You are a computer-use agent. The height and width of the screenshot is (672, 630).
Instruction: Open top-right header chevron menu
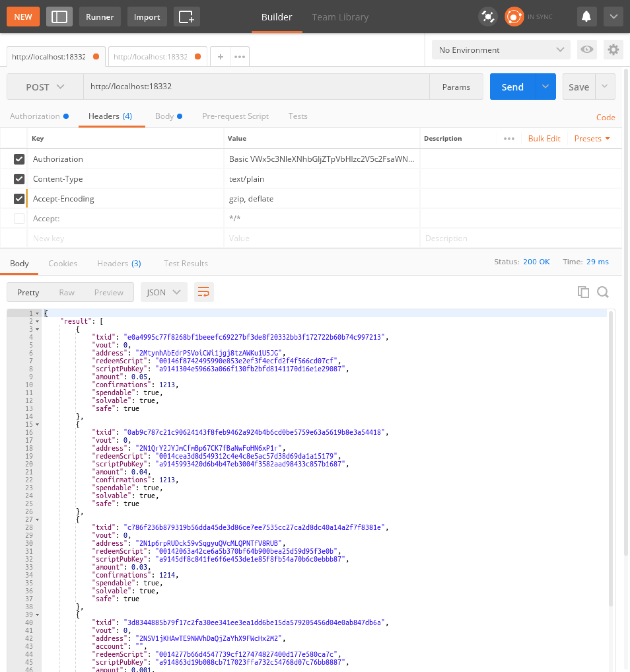click(x=613, y=16)
